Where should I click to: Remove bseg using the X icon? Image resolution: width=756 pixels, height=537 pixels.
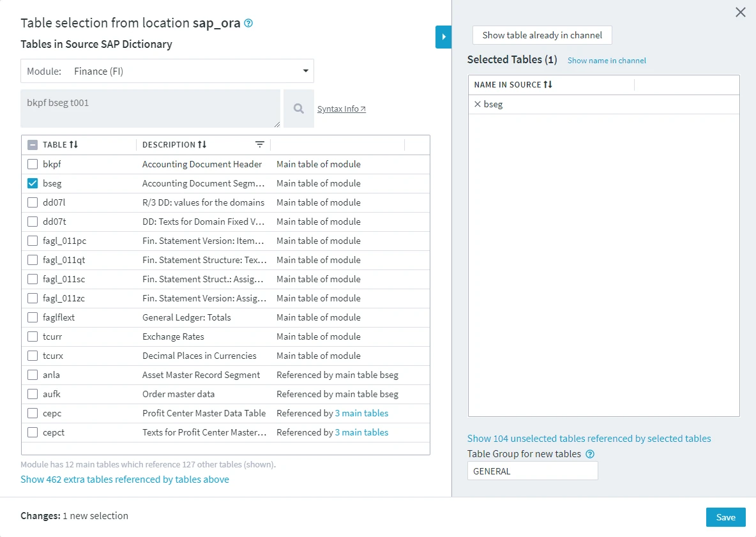click(x=478, y=104)
